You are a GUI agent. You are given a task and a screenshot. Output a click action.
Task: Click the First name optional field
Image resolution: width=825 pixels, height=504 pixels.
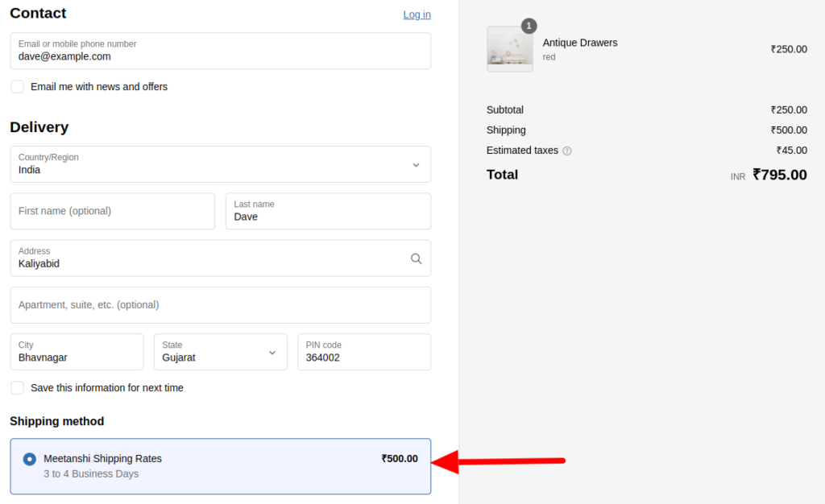pyautogui.click(x=113, y=211)
